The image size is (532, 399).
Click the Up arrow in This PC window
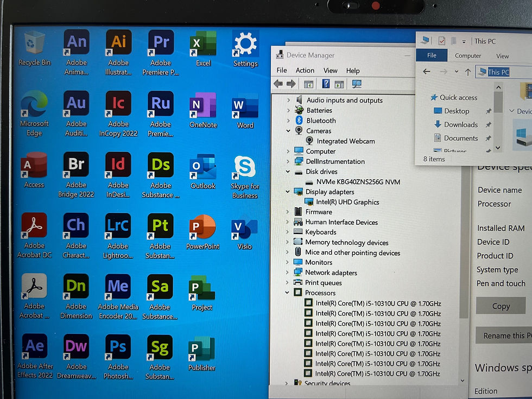click(x=468, y=72)
